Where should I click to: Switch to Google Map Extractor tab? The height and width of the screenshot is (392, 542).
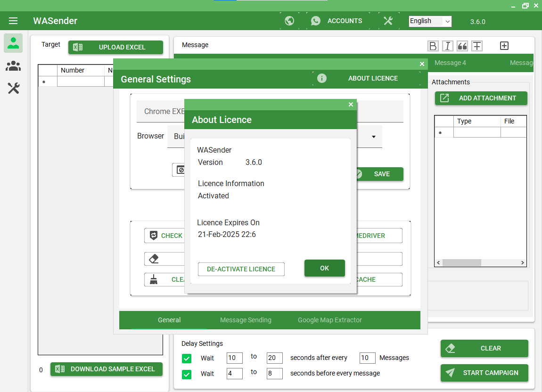pos(330,320)
